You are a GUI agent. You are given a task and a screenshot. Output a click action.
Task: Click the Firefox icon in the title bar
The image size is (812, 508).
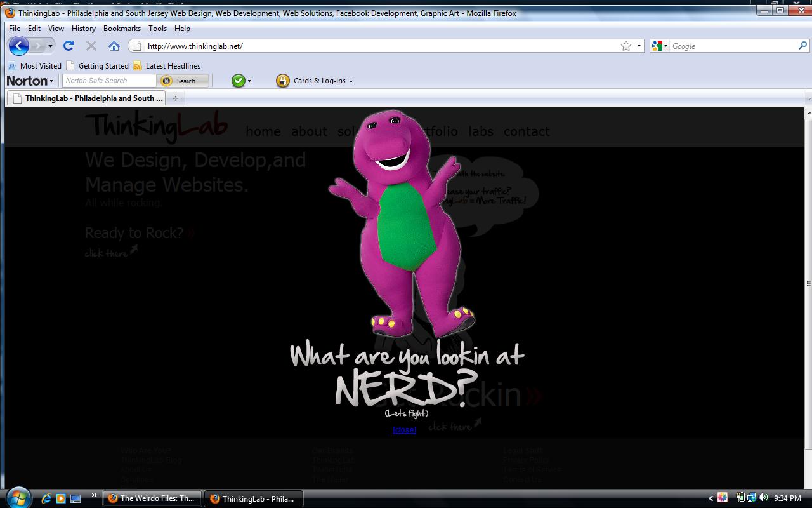[x=10, y=13]
